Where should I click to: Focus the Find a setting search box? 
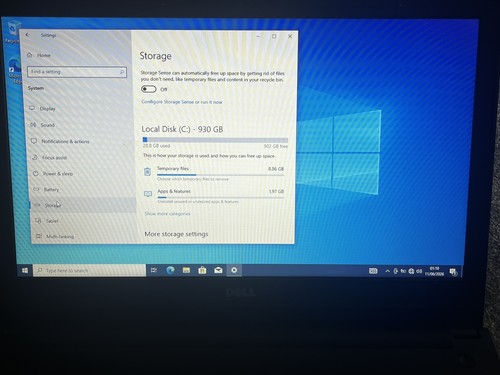[x=77, y=72]
